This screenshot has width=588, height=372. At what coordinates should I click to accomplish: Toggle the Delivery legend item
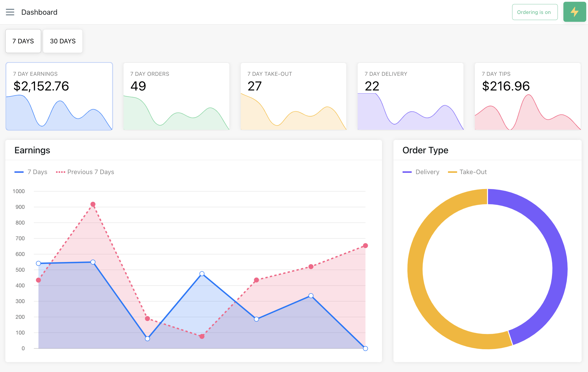(421, 172)
